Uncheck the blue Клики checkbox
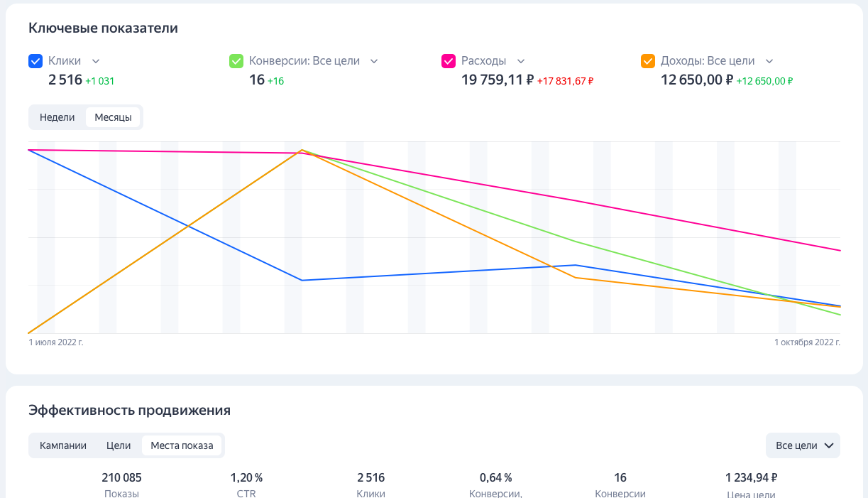The image size is (868, 498). coord(35,61)
